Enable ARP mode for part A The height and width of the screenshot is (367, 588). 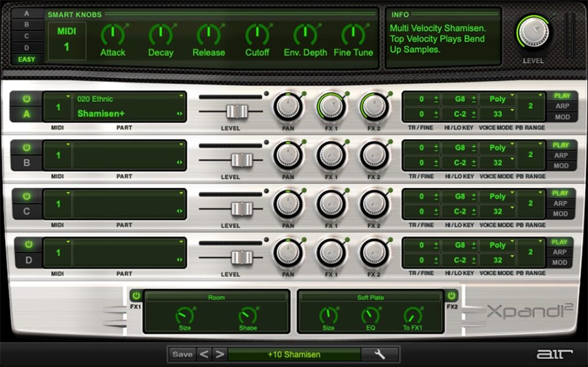click(x=562, y=106)
